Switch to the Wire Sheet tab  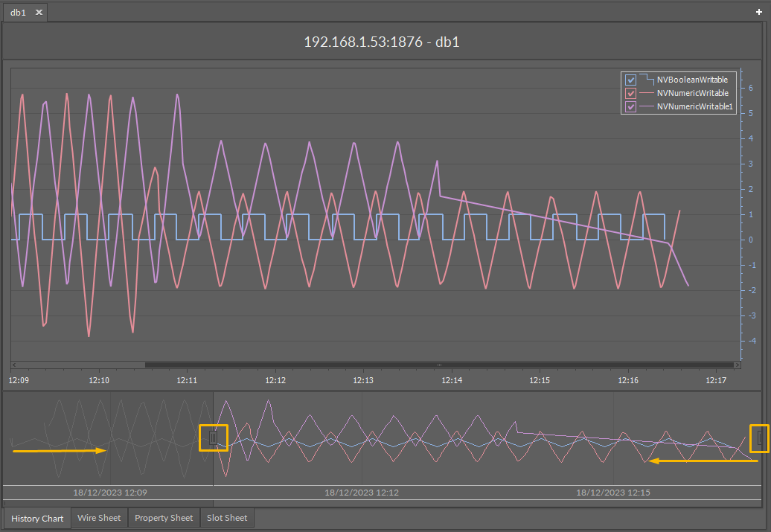[x=99, y=518]
